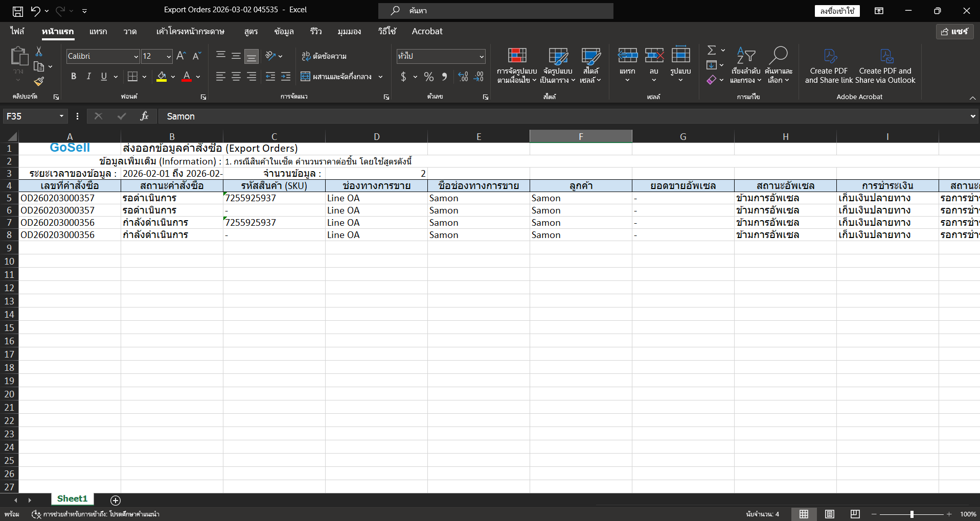Toggle Bold formatting
Viewport: 980px width, 521px height.
(x=74, y=76)
